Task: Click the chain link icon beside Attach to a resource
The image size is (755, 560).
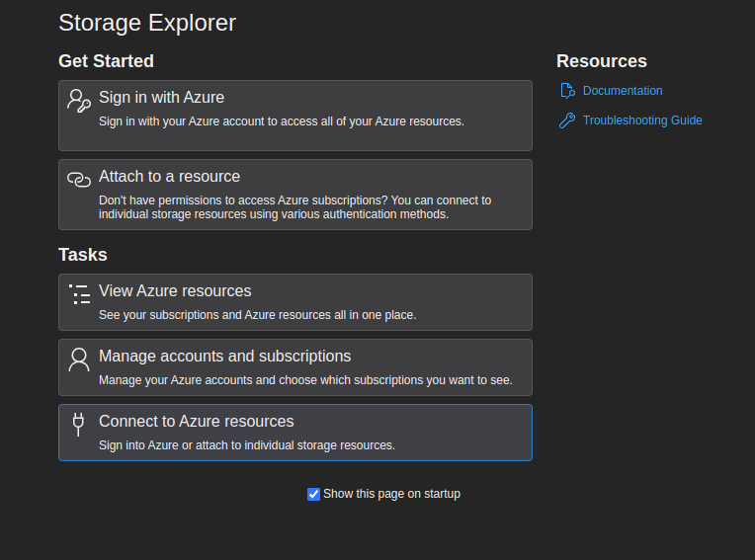Action: point(79,179)
